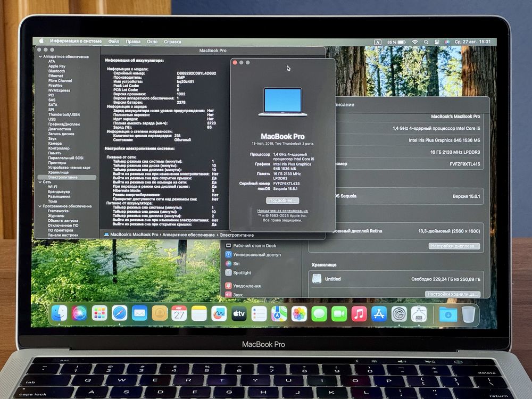The image size is (532, 399).
Task: Open Spotlight search in menu bar
Action: 426,41
